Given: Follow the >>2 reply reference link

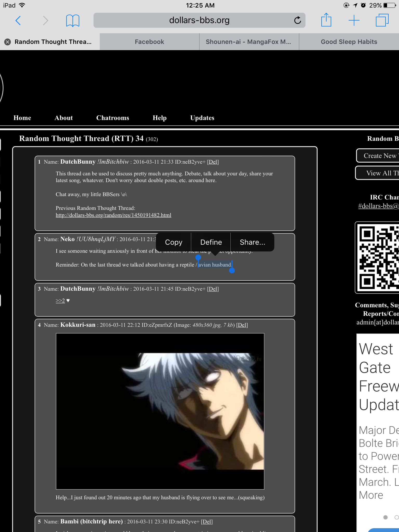Looking at the screenshot, I should (60, 301).
